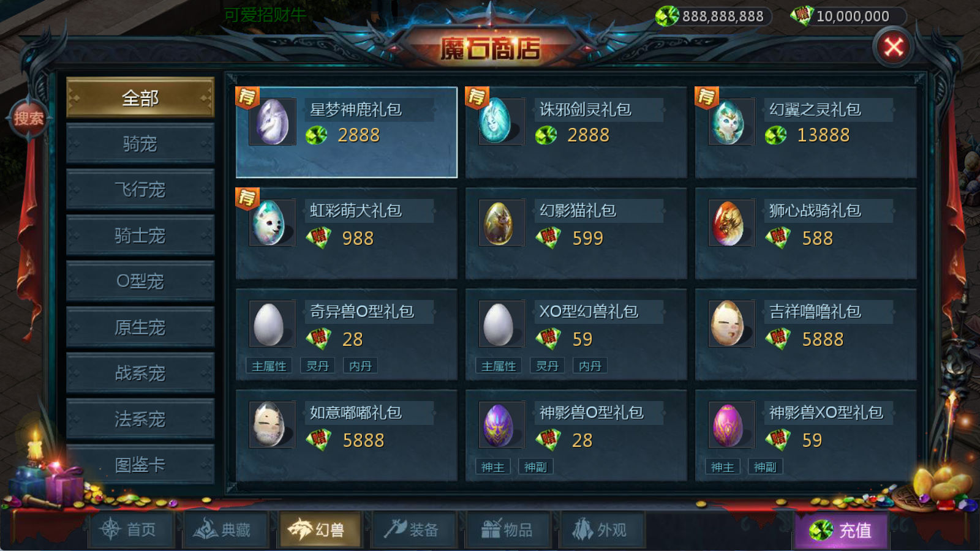This screenshot has height=551, width=980.
Task: Close the 魔石商店 shop window
Action: tap(894, 47)
